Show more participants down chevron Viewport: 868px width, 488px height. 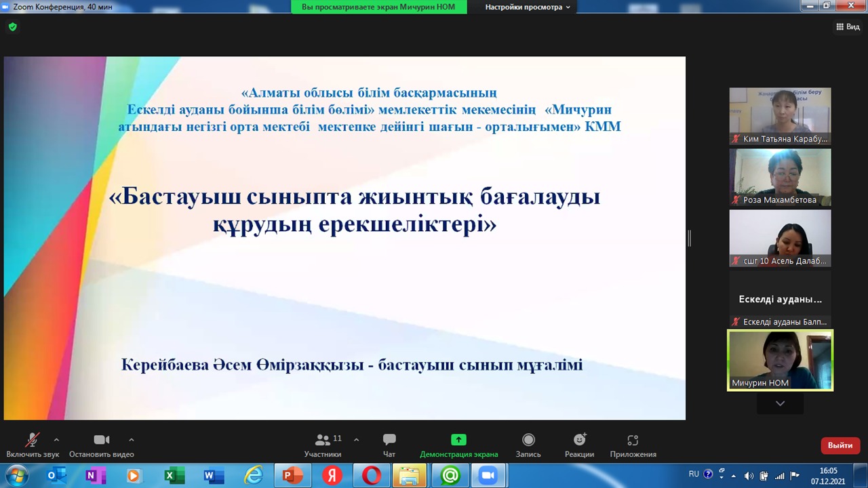click(780, 403)
